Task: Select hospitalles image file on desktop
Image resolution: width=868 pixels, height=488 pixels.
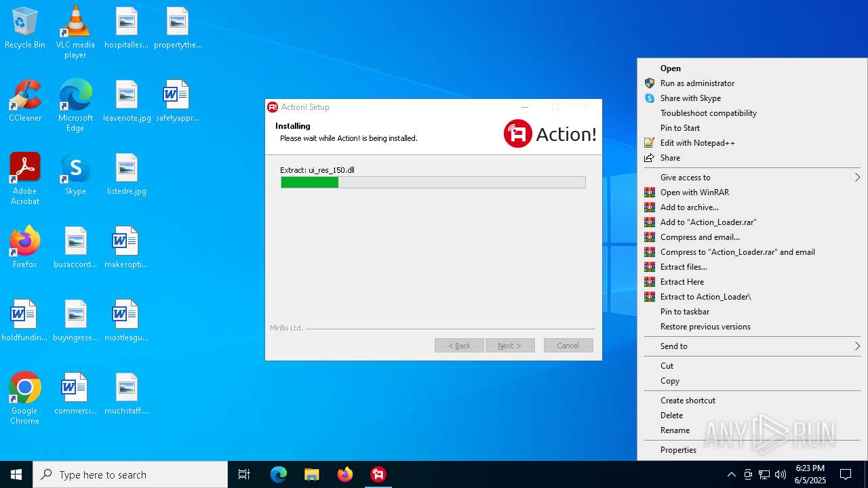Action: 126,28
